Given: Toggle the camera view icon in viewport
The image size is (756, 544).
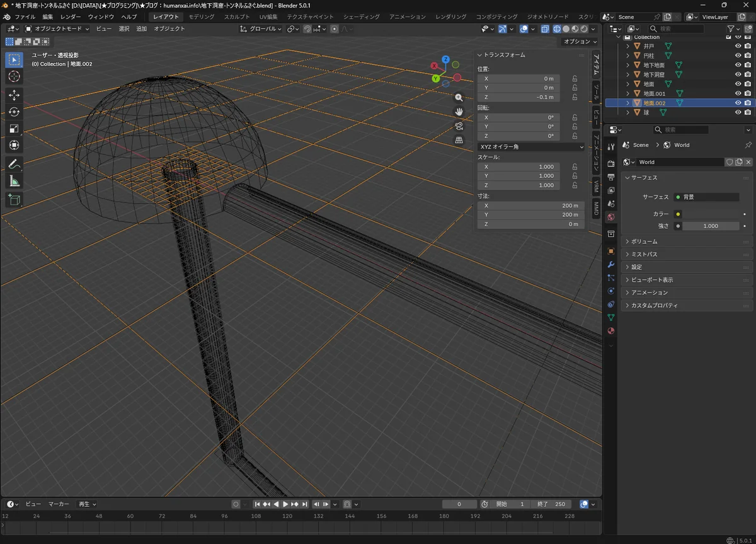Looking at the screenshot, I should pyautogui.click(x=459, y=126).
